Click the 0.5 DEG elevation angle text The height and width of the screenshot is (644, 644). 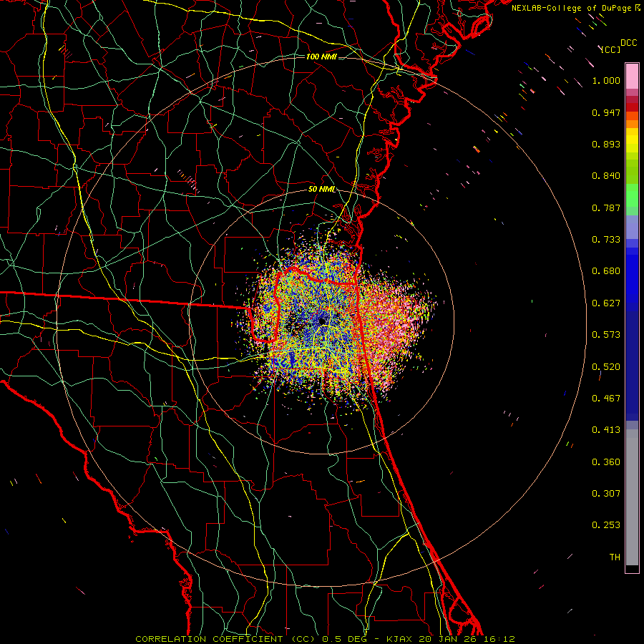point(344,639)
